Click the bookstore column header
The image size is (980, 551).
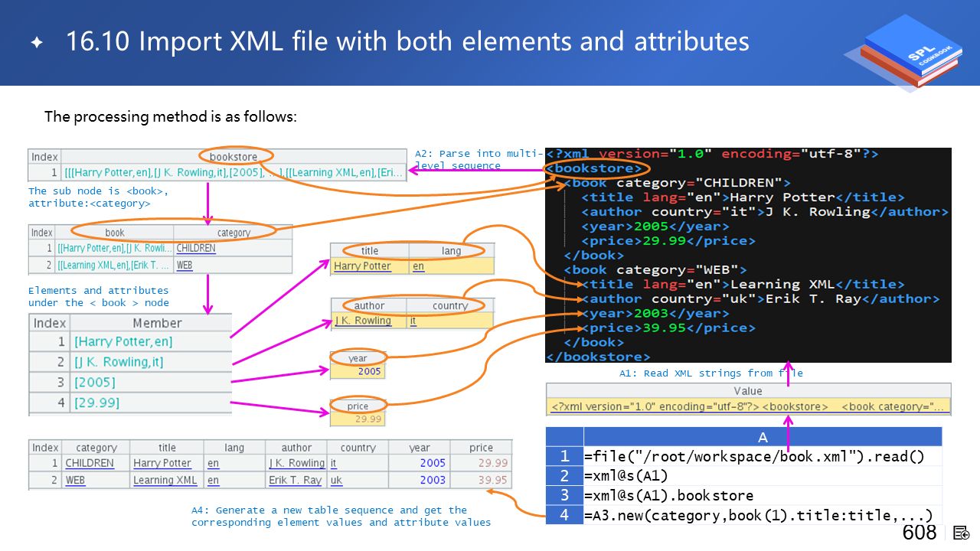pos(234,157)
